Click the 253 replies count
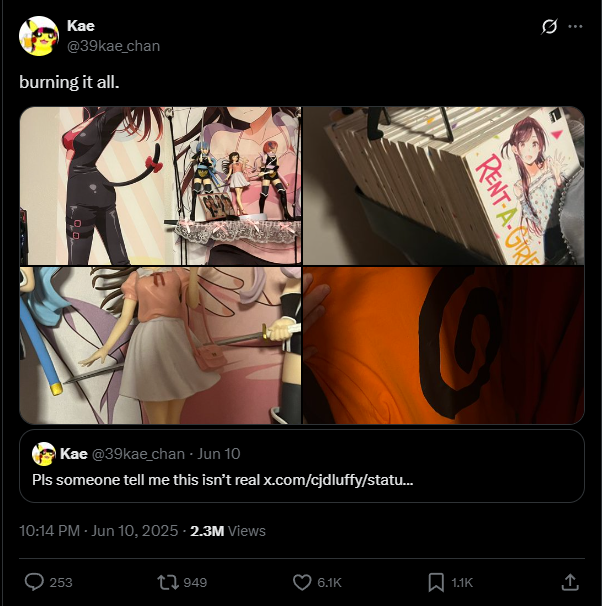Screen dimensions: 602x606 click(61, 582)
